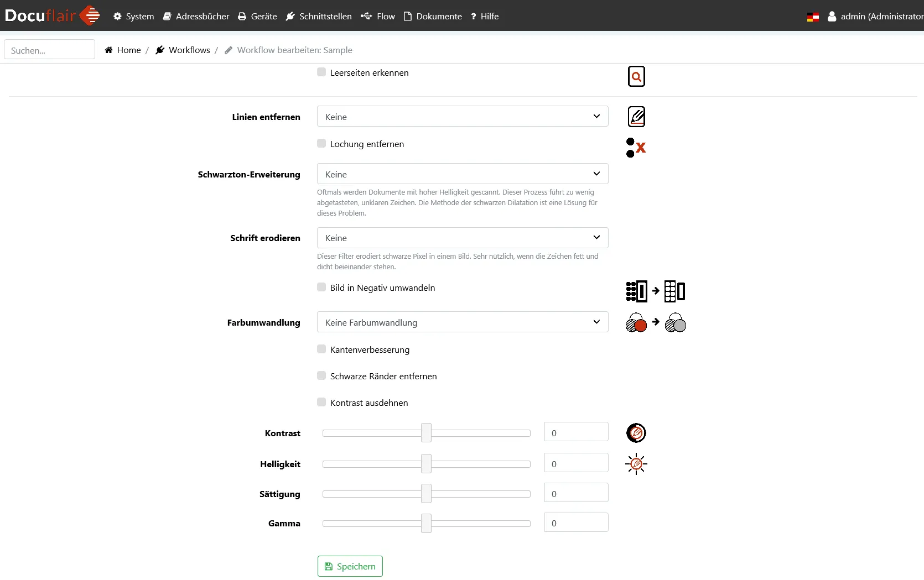
Task: Click the line removal pencil icon
Action: pyautogui.click(x=636, y=117)
